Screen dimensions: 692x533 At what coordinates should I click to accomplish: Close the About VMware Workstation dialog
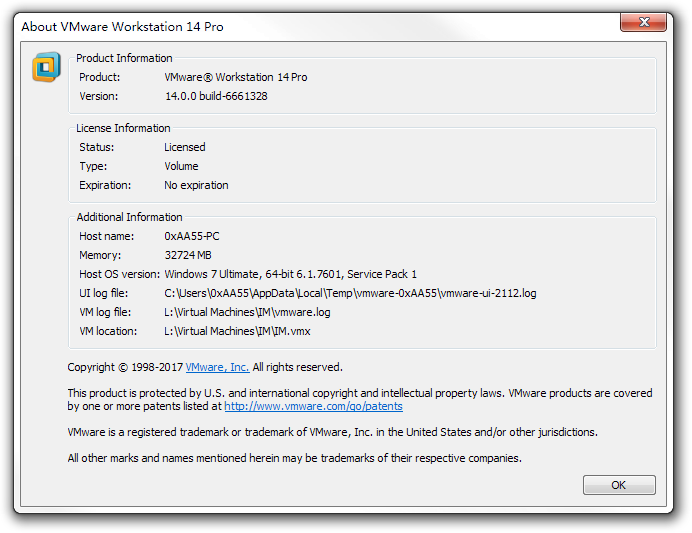tap(643, 22)
